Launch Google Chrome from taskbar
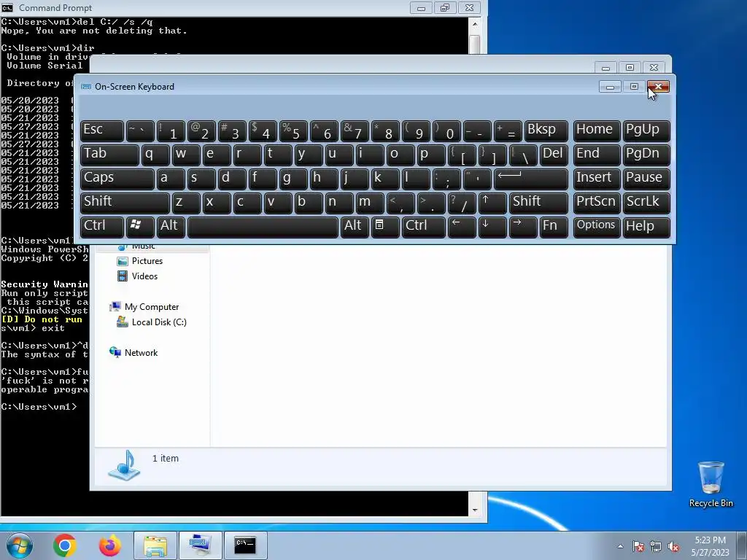Image resolution: width=747 pixels, height=560 pixels. click(x=65, y=545)
